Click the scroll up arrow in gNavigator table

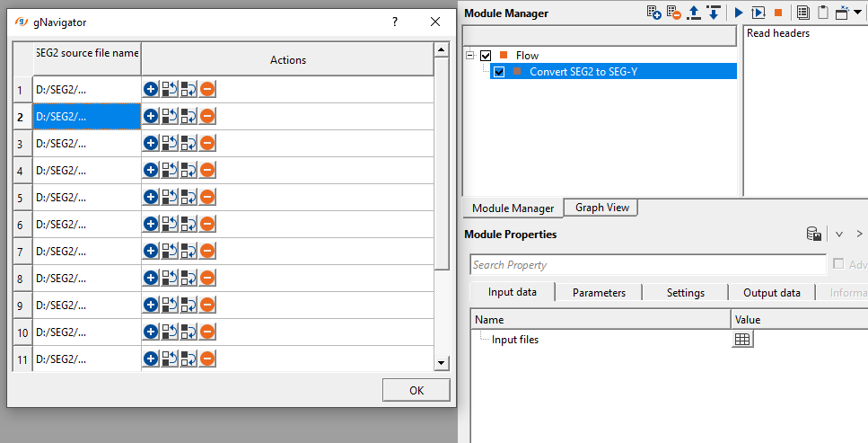pyautogui.click(x=442, y=50)
